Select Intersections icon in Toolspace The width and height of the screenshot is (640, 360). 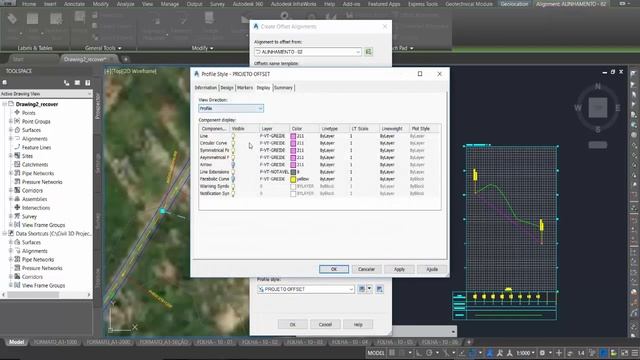click(17, 207)
